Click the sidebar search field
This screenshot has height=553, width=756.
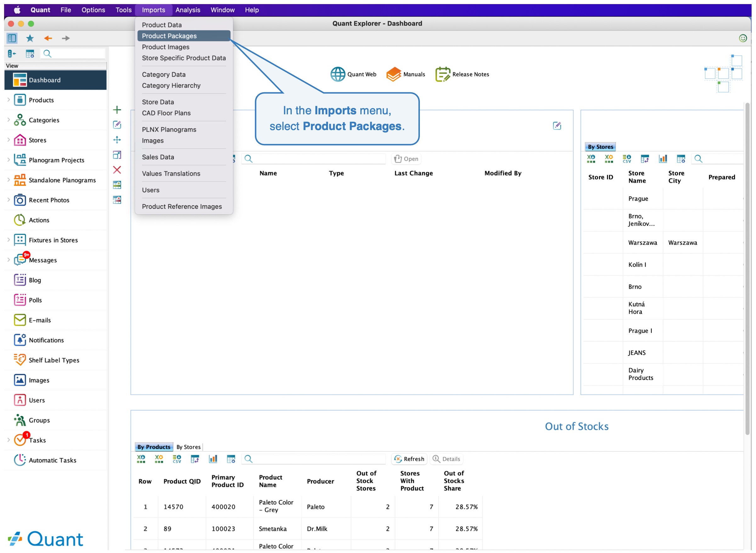pyautogui.click(x=73, y=54)
